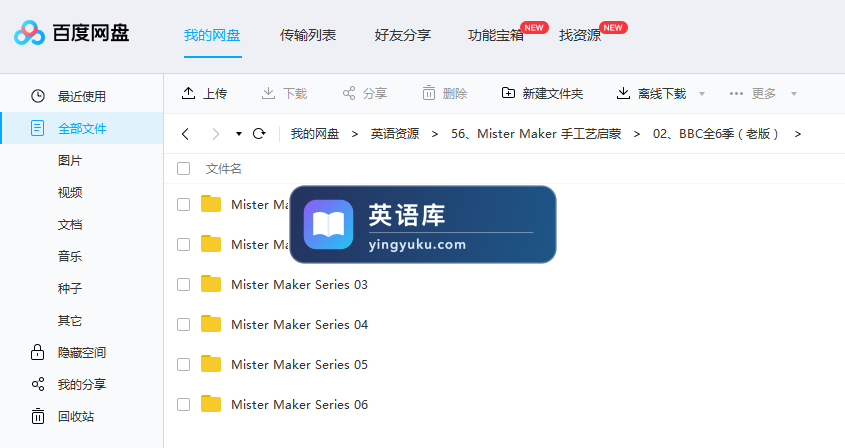Viewport: 845px width, 448px height.
Task: Switch to 功能宝箱 tab
Action: (496, 35)
